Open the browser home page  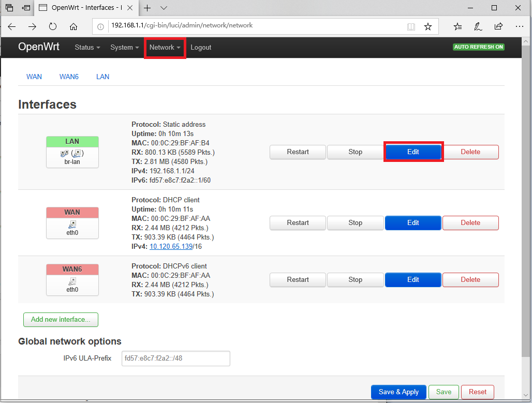(x=73, y=26)
